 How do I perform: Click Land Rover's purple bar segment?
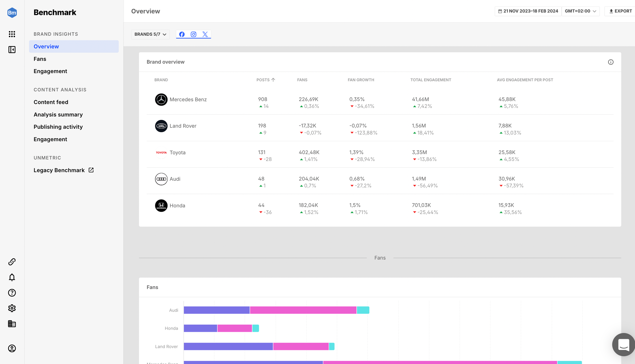[x=228, y=346]
